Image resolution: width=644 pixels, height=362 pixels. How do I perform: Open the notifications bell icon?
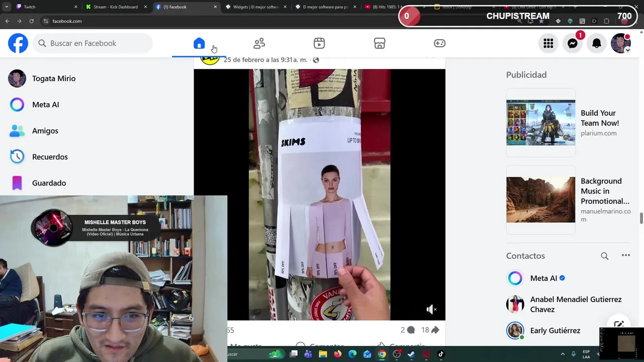pos(597,44)
